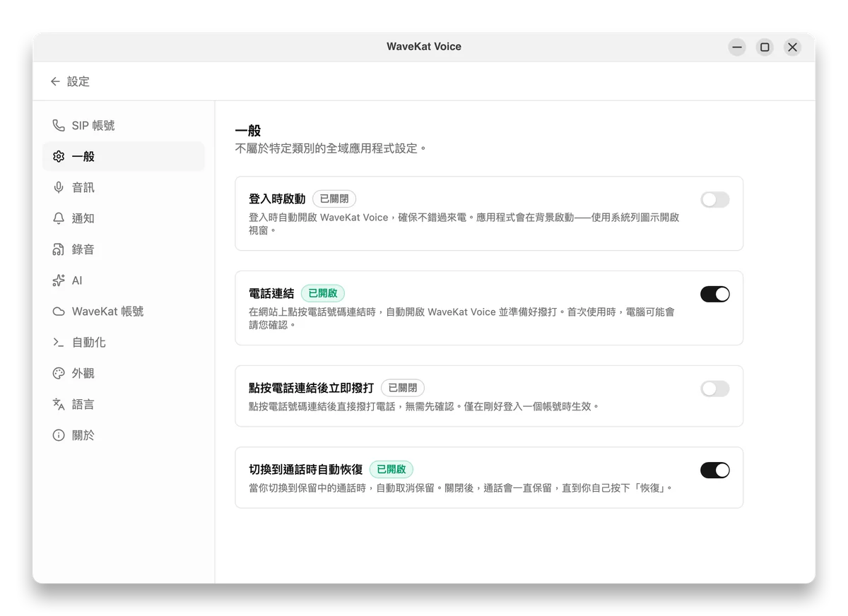Click the gear icon for 一般
This screenshot has height=616, width=848.
tap(59, 157)
